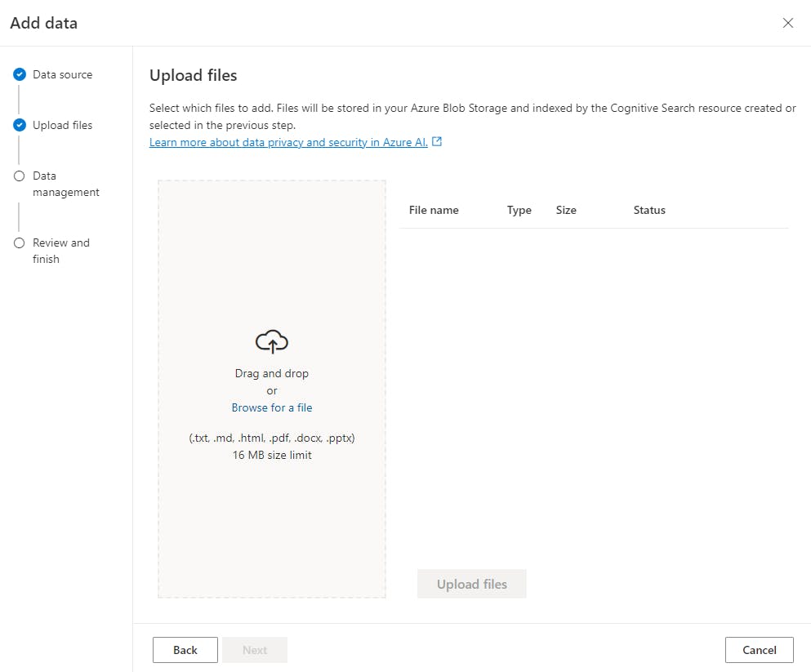The width and height of the screenshot is (811, 672).
Task: Click the Data source completed checkmark icon
Action: tap(20, 74)
